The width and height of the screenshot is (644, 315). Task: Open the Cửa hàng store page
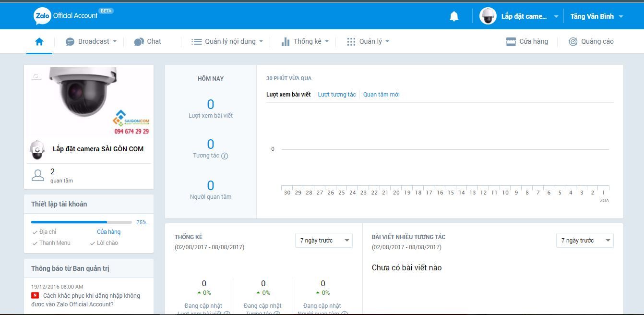[x=527, y=42]
